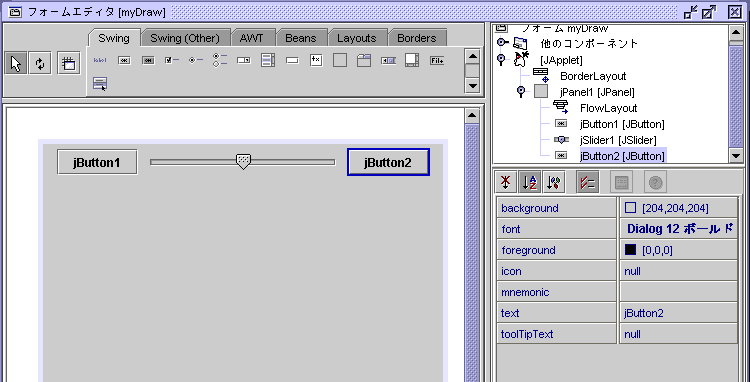This screenshot has width=750, height=382.
Task: Open the background color value [204,204,204]
Action: click(678, 208)
